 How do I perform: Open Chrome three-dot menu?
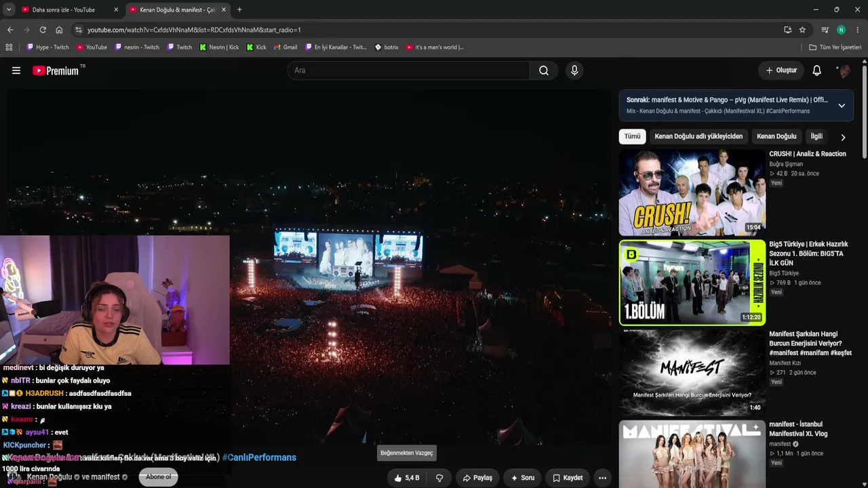pyautogui.click(x=858, y=30)
